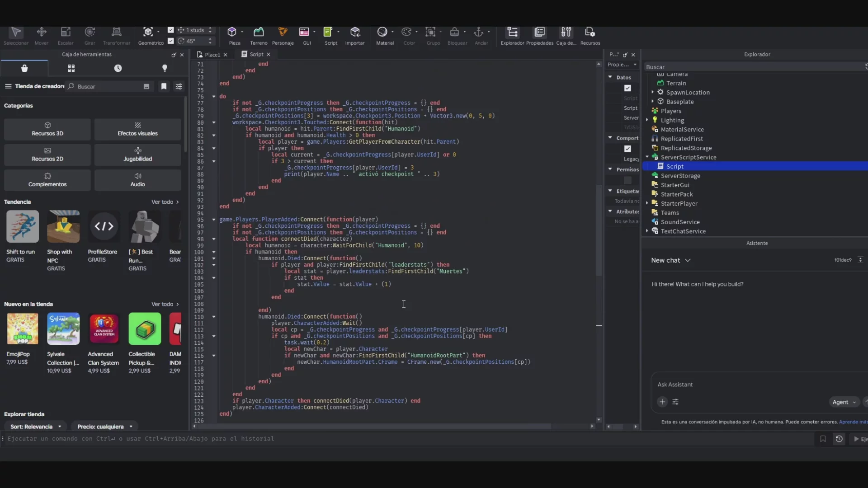Screen dimensions: 868x488
Task: Toggle the move snap studs checkbox
Action: pyautogui.click(x=170, y=30)
